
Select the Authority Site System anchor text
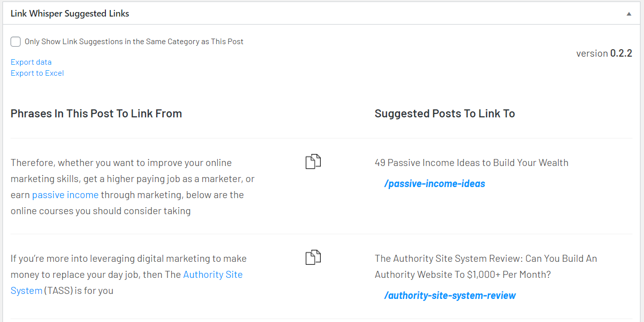213,274
